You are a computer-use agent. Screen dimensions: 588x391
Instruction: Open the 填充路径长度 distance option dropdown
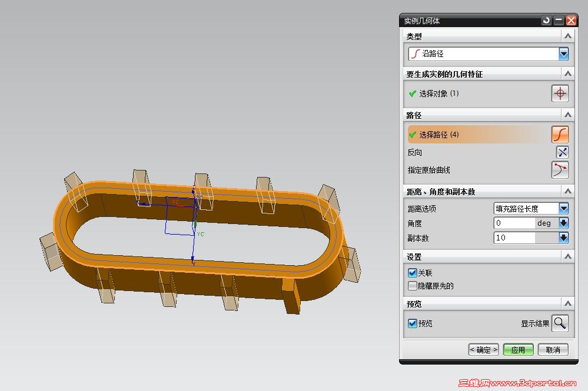(564, 208)
